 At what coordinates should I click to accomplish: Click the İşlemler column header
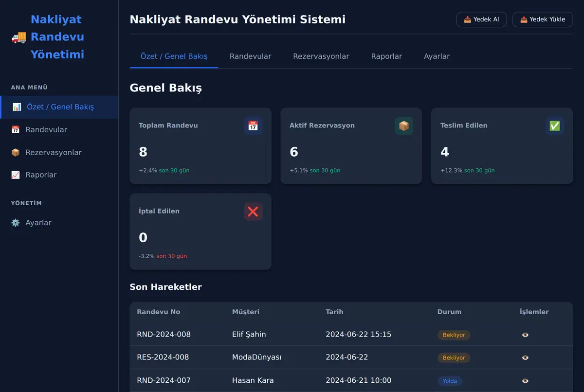(x=534, y=312)
